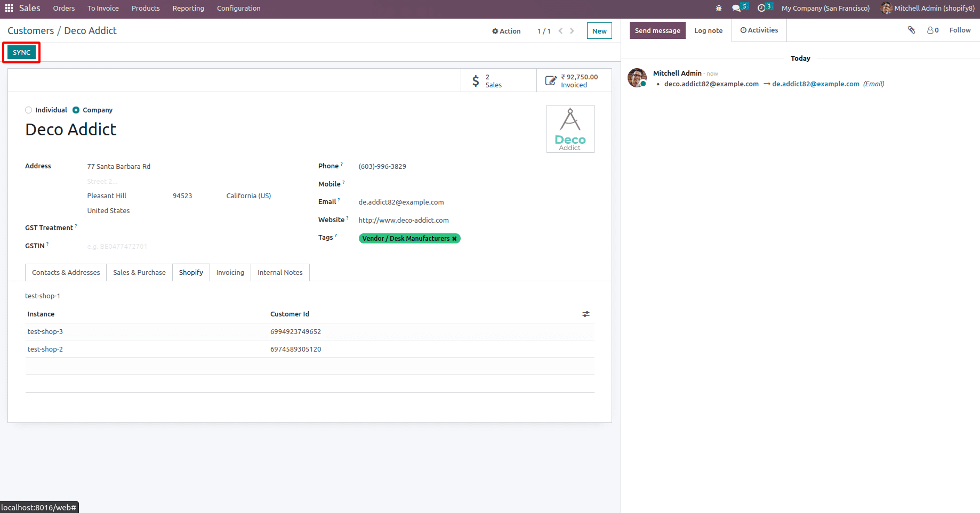
Task: Click de.addict82@example.com link in chatter
Action: tap(815, 84)
